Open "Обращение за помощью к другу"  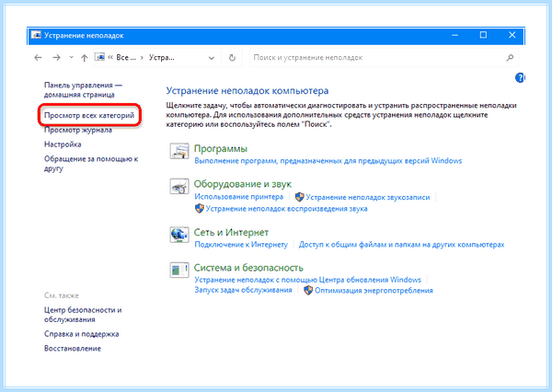click(91, 164)
